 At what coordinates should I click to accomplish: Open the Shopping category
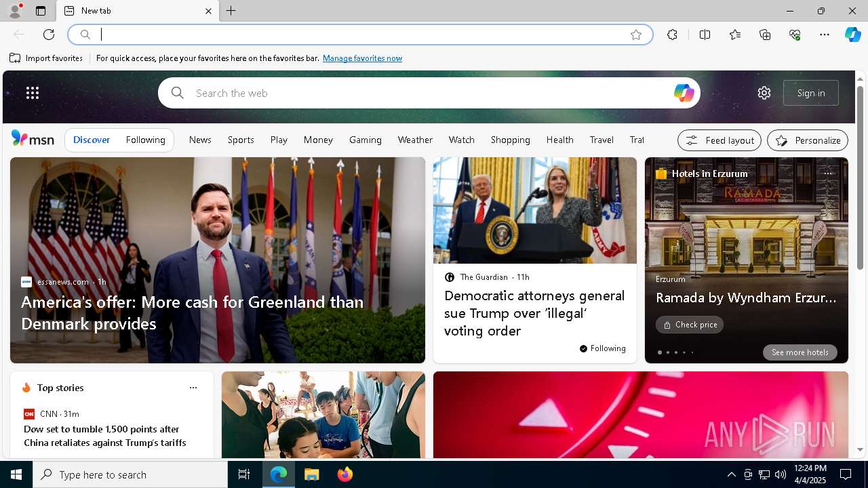[510, 140]
